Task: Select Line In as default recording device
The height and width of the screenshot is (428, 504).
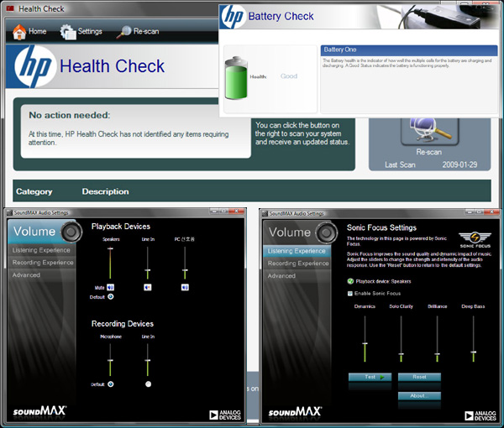Action: click(148, 384)
